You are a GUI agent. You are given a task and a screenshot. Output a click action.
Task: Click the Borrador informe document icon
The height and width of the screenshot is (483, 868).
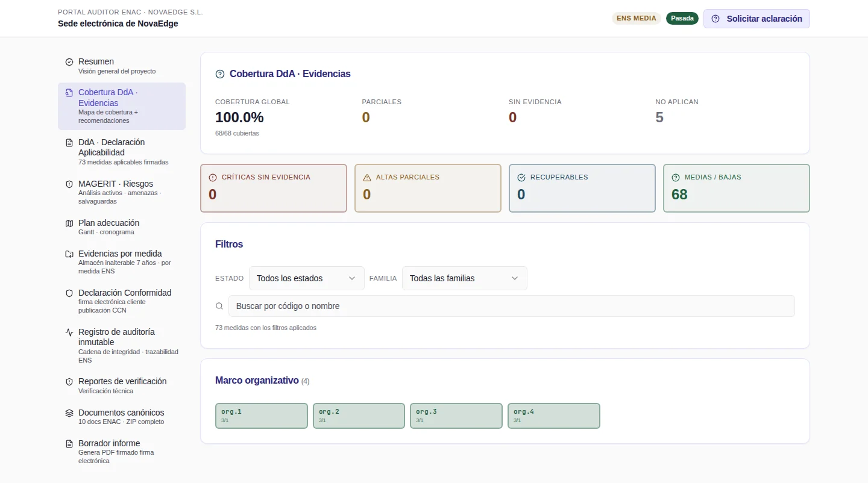point(69,444)
